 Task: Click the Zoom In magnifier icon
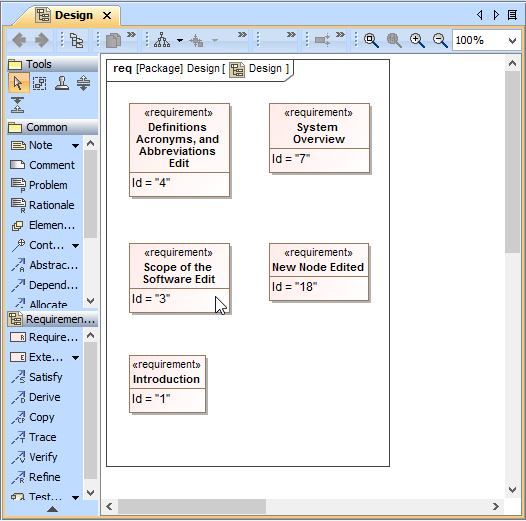[417, 40]
